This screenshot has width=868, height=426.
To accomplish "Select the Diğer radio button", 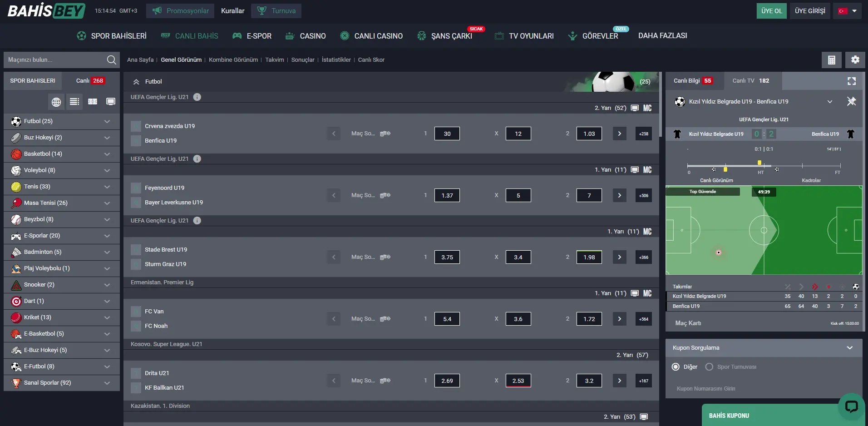I will point(676,367).
